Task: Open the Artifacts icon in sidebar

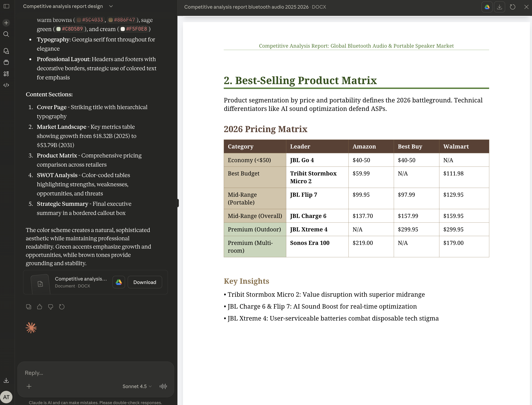Action: coord(6,74)
